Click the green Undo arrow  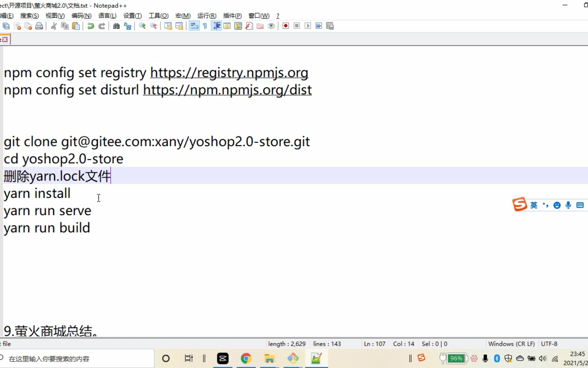coord(91,26)
